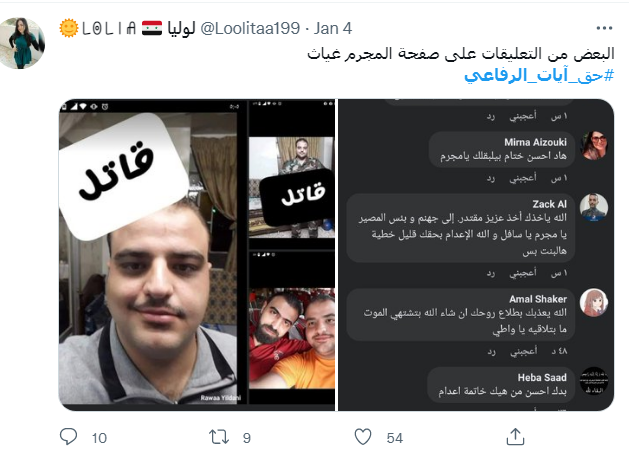629x454 pixels.
Task: Open the blue Arabic hashtag link
Action: click(x=539, y=75)
